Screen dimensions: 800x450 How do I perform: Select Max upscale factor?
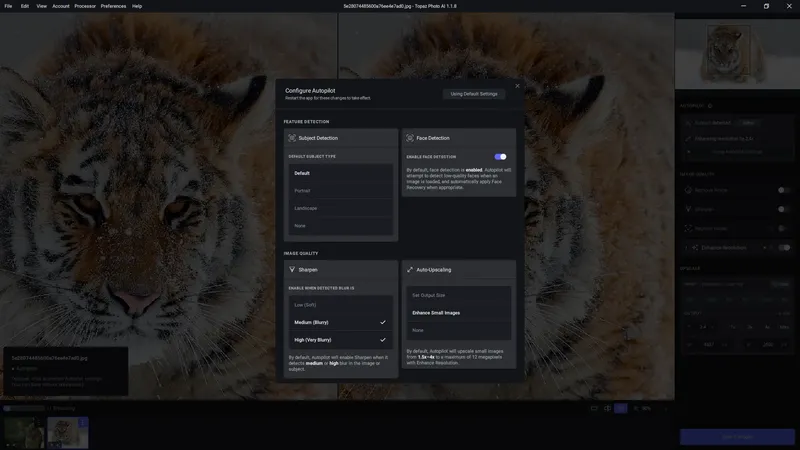[x=784, y=327]
